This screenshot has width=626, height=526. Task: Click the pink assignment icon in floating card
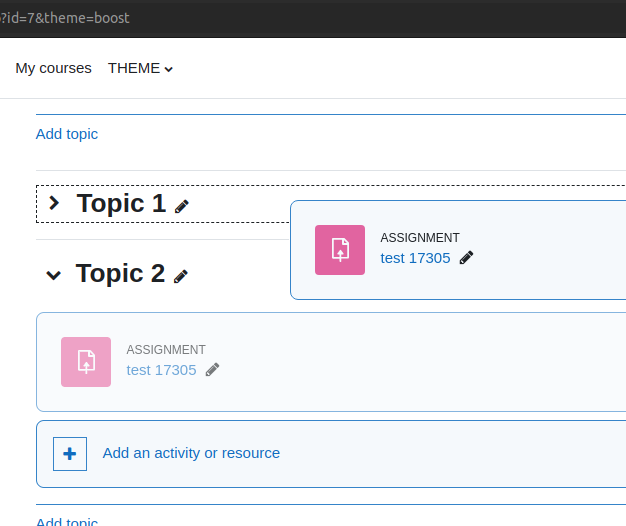[x=340, y=250]
